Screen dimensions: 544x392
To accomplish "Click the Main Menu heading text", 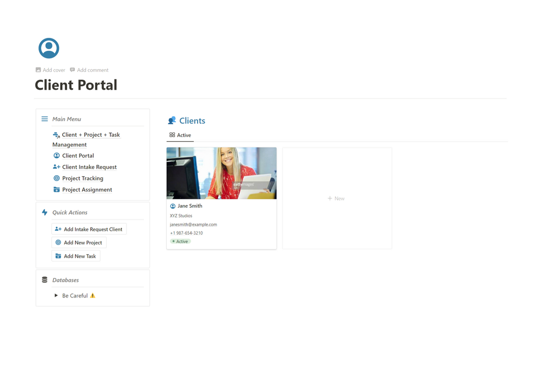I will pos(67,119).
